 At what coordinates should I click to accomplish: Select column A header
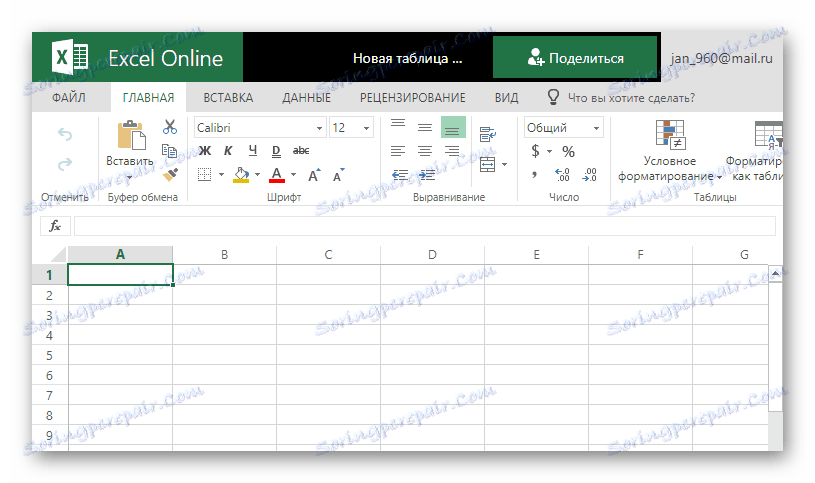[x=120, y=254]
